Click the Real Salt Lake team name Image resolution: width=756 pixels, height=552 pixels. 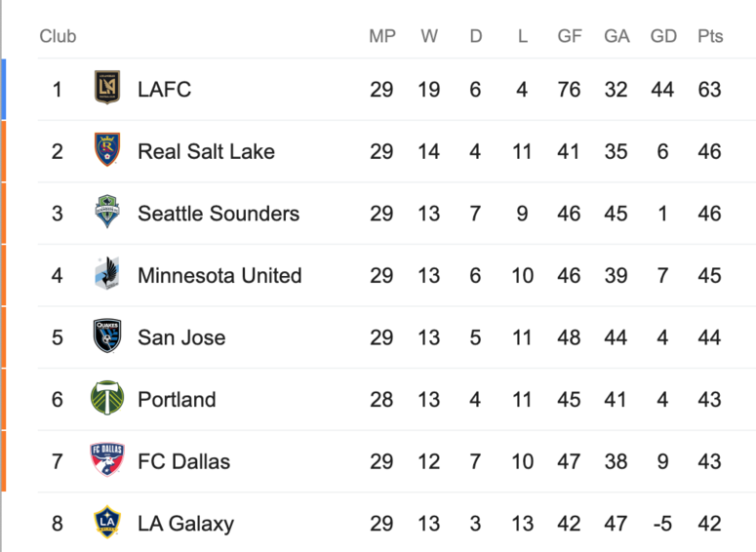coord(207,151)
